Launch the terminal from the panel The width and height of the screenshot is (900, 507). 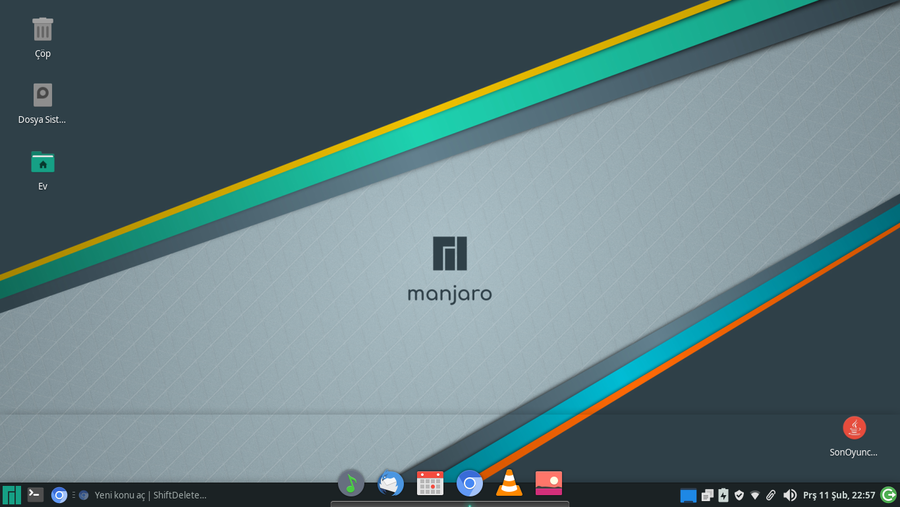(35, 494)
